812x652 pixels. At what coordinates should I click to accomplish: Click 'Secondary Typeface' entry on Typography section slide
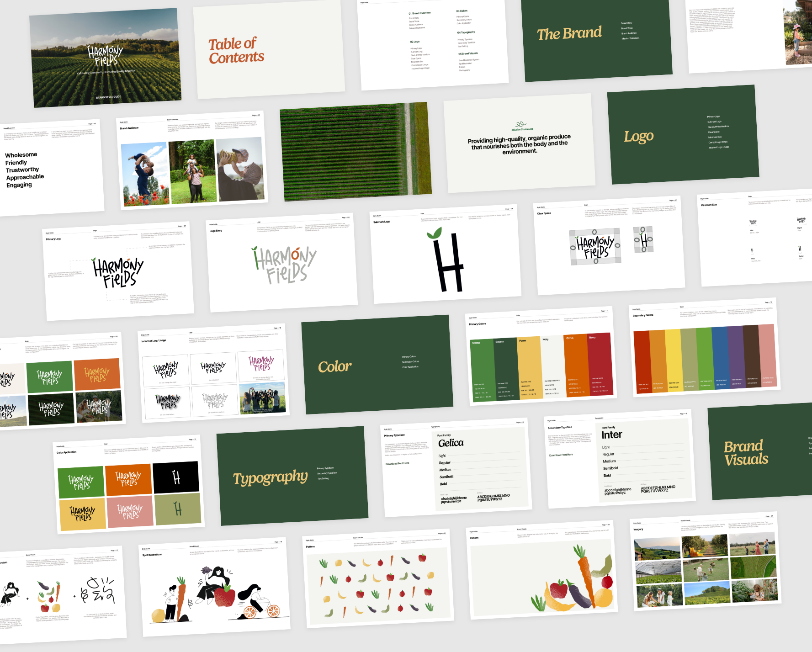tap(327, 473)
